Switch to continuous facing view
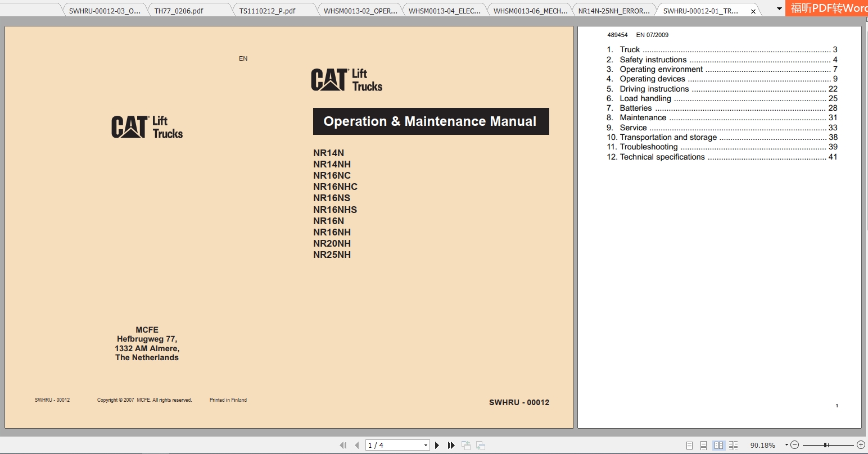This screenshot has width=868, height=454. pos(733,445)
